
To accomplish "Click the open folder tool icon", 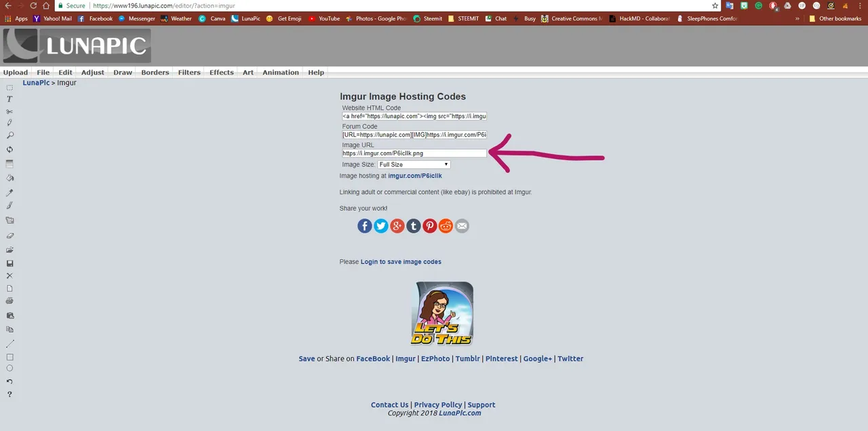I will click(x=9, y=250).
